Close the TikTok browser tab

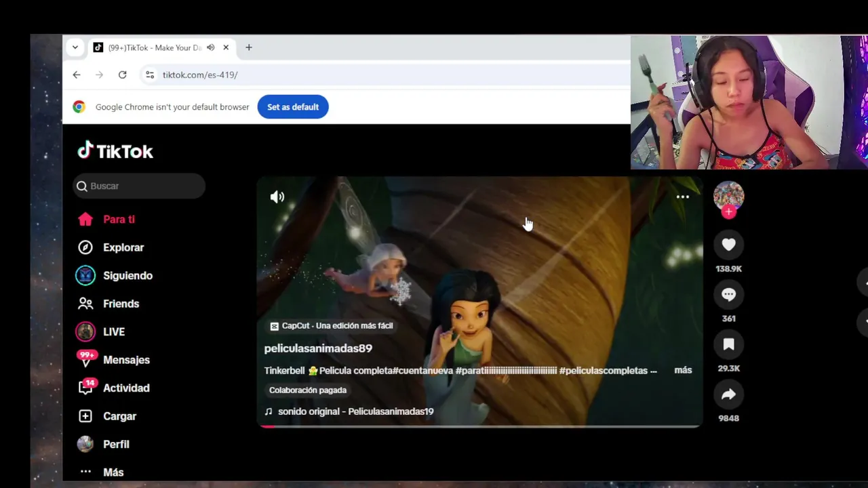[x=226, y=47]
